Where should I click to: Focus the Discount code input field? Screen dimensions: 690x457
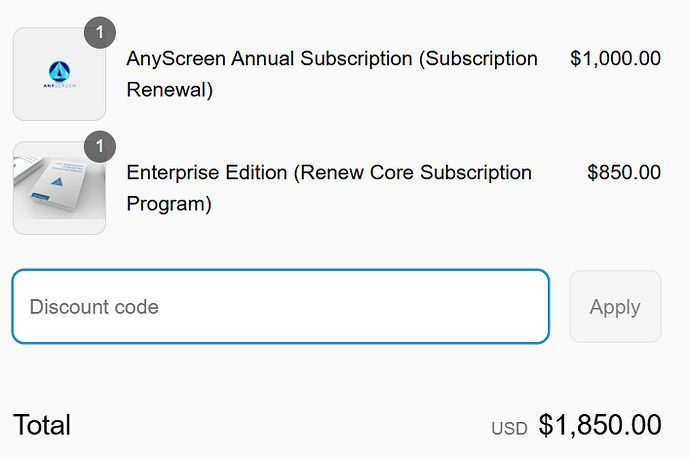[x=280, y=307]
